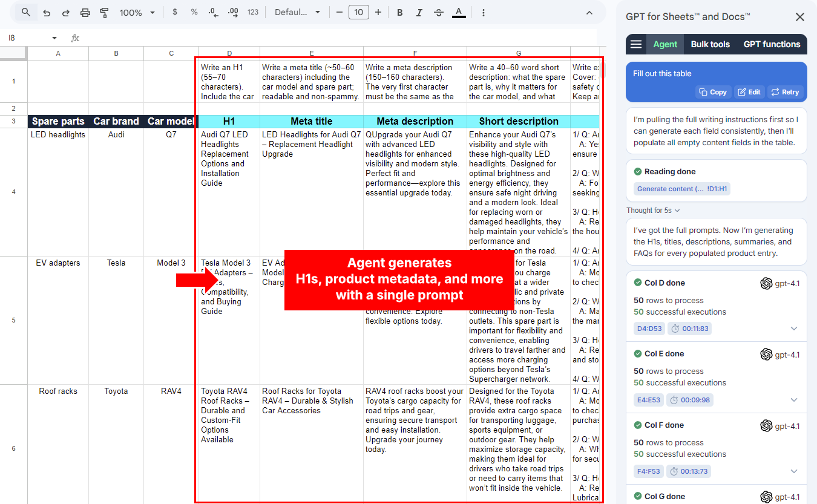Viewport: 817px width, 504px height.
Task: Undo the last action
Action: coord(47,11)
